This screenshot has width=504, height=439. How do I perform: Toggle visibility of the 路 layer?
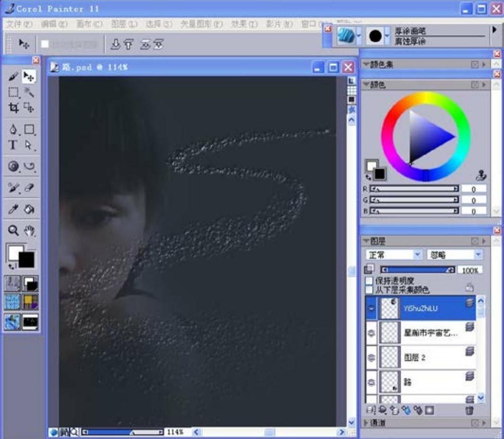371,382
